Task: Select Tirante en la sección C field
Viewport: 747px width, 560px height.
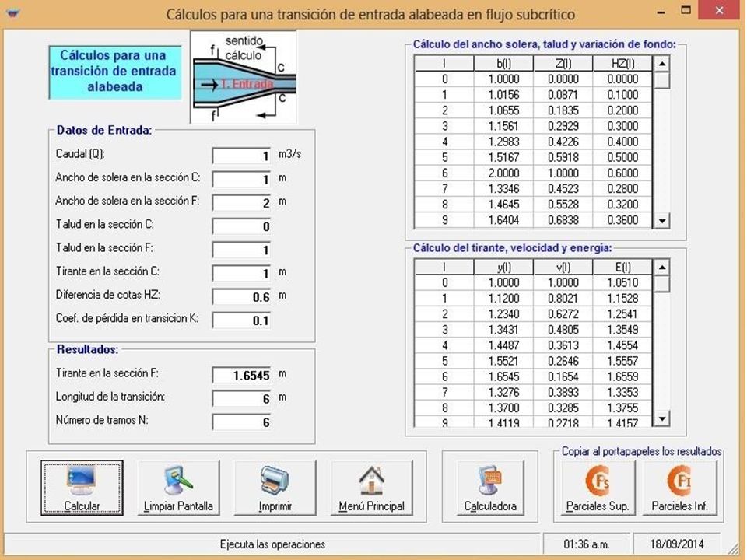Action: pos(241,273)
